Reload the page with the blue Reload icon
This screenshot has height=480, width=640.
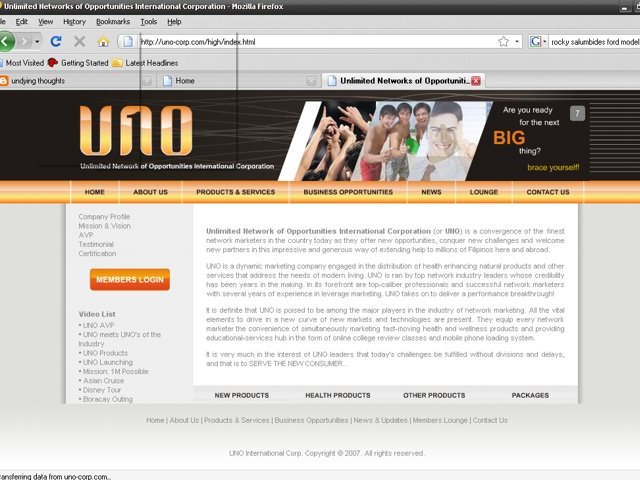(x=56, y=41)
